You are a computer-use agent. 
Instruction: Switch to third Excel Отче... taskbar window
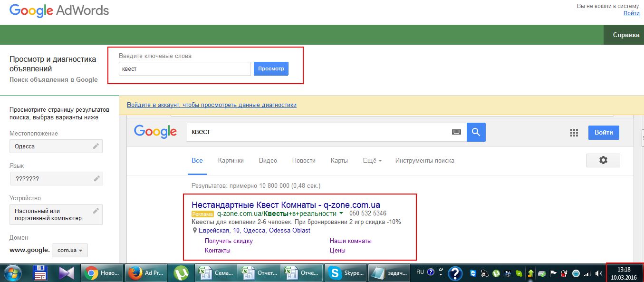click(x=301, y=273)
